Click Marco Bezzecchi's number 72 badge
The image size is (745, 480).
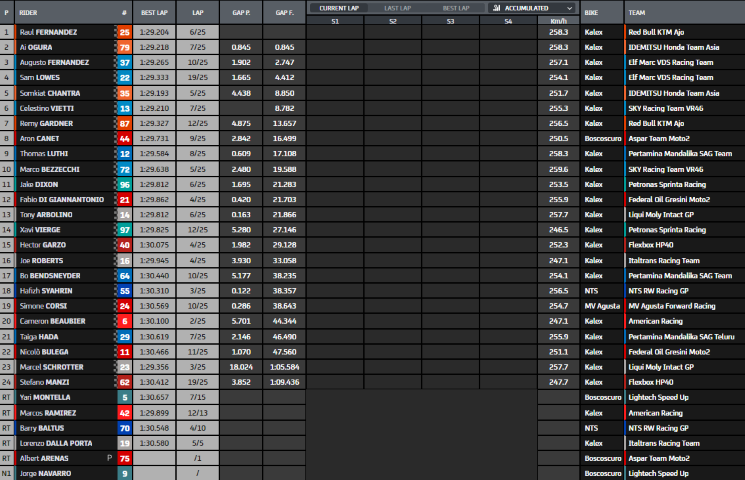[124, 169]
